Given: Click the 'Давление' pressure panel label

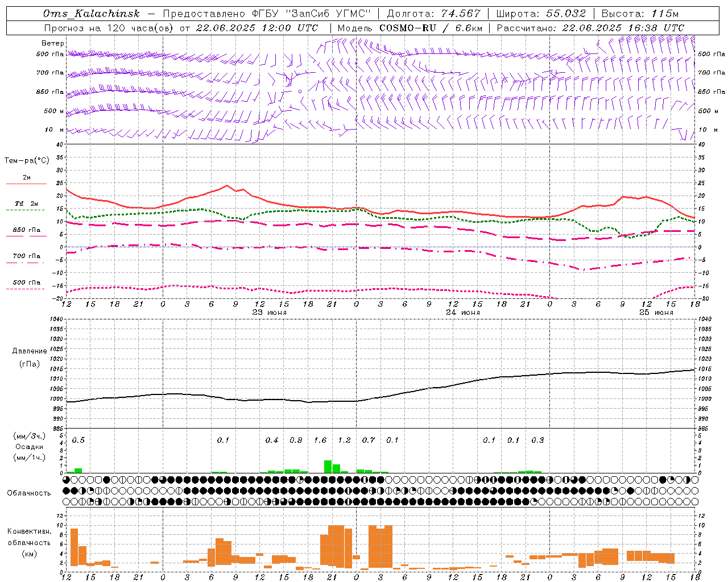Looking at the screenshot, I should pos(29,351).
